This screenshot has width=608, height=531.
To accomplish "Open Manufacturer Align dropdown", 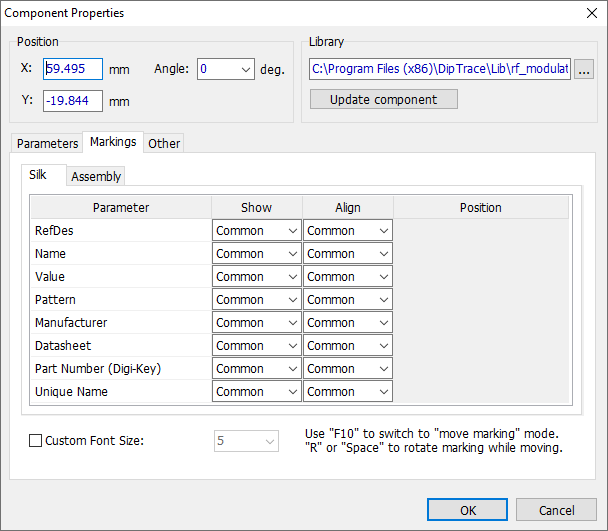I will click(348, 322).
